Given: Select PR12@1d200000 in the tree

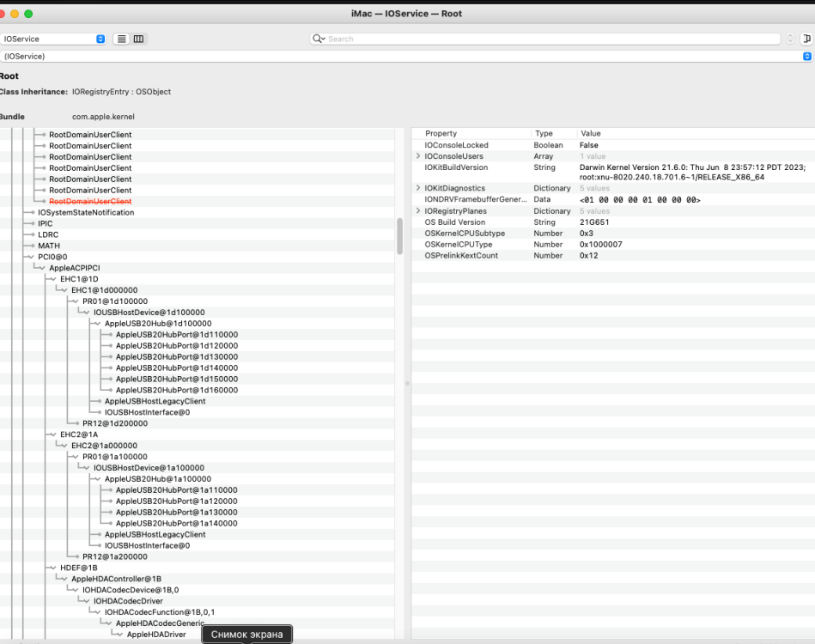Looking at the screenshot, I should pyautogui.click(x=115, y=423).
